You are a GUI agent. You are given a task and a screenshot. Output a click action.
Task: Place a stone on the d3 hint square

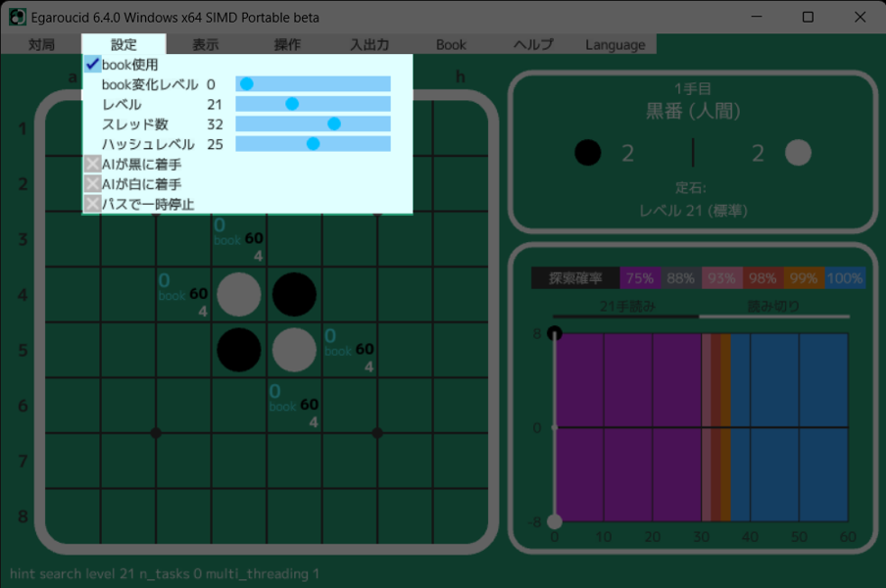[x=239, y=239]
